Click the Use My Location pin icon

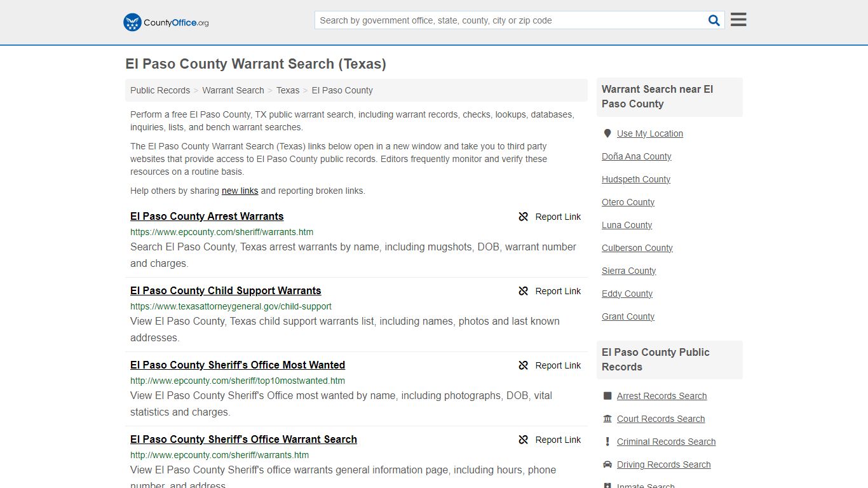tap(607, 133)
